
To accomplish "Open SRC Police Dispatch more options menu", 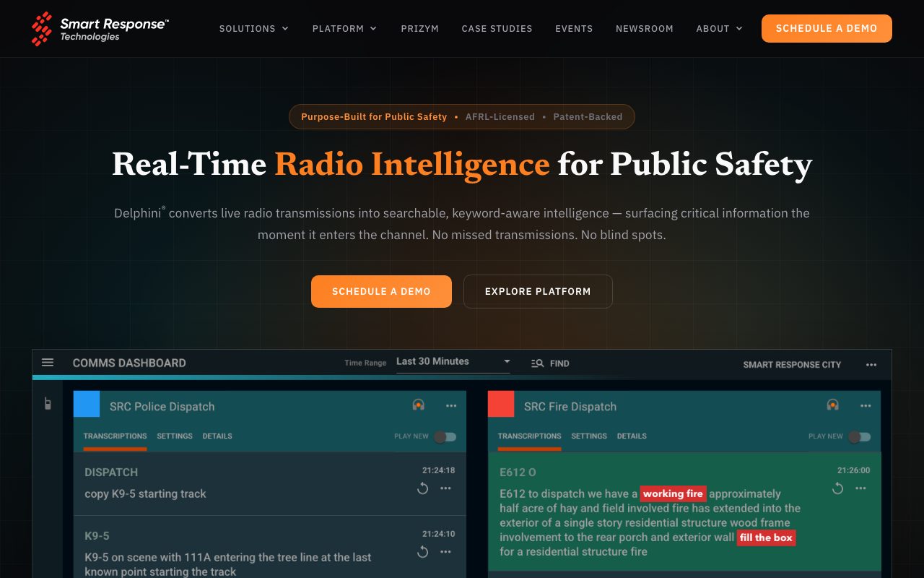I will tap(451, 406).
